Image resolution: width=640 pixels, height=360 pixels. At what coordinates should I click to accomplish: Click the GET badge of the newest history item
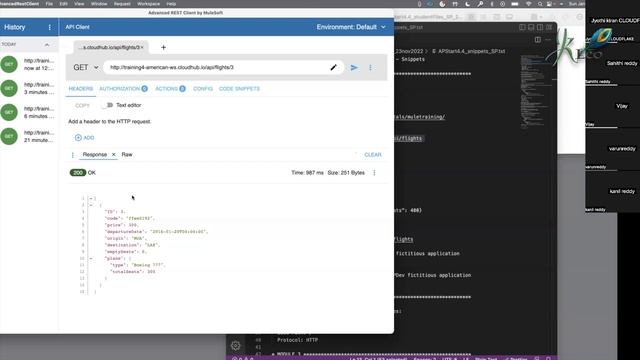tap(9, 64)
